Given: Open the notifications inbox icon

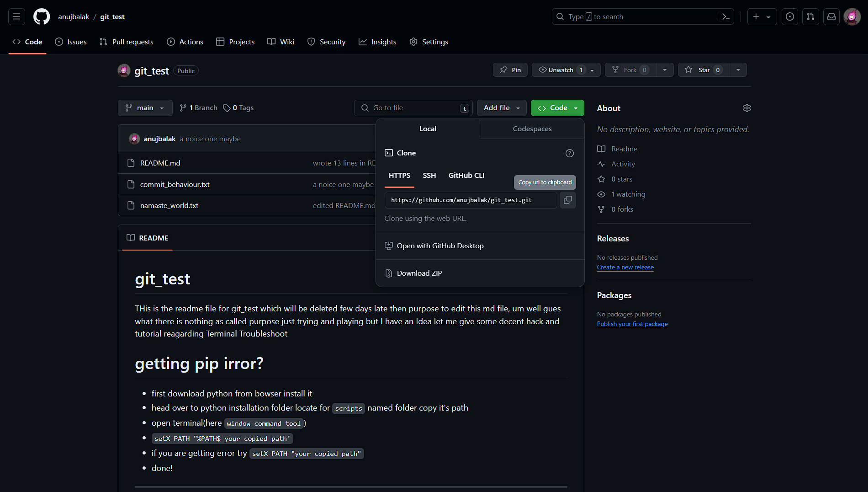Looking at the screenshot, I should click(831, 16).
